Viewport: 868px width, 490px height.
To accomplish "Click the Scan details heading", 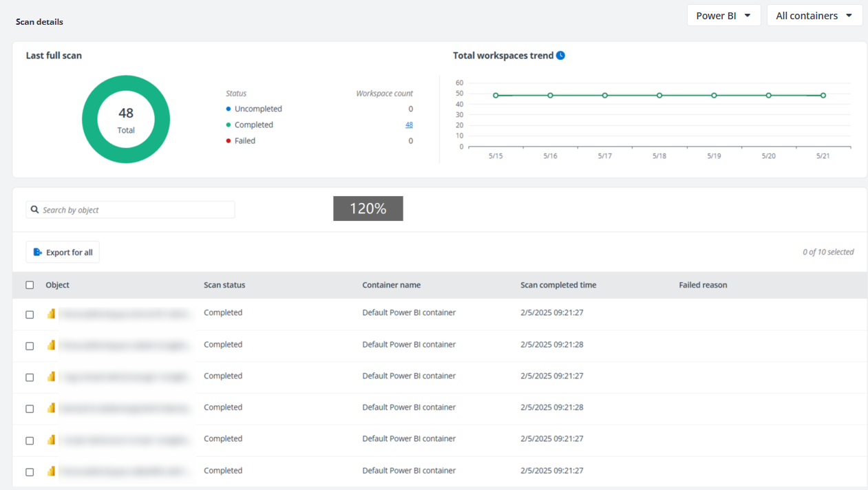I will point(39,22).
